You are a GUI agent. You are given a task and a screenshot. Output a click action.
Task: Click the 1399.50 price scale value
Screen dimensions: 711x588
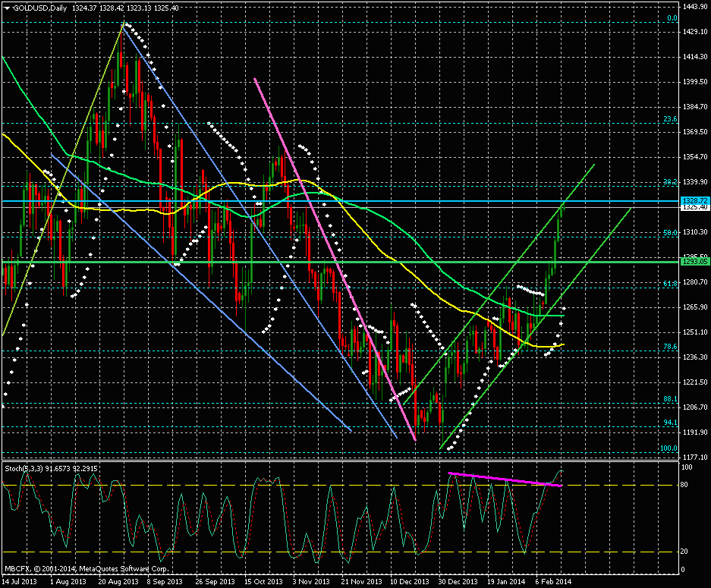[x=695, y=82]
